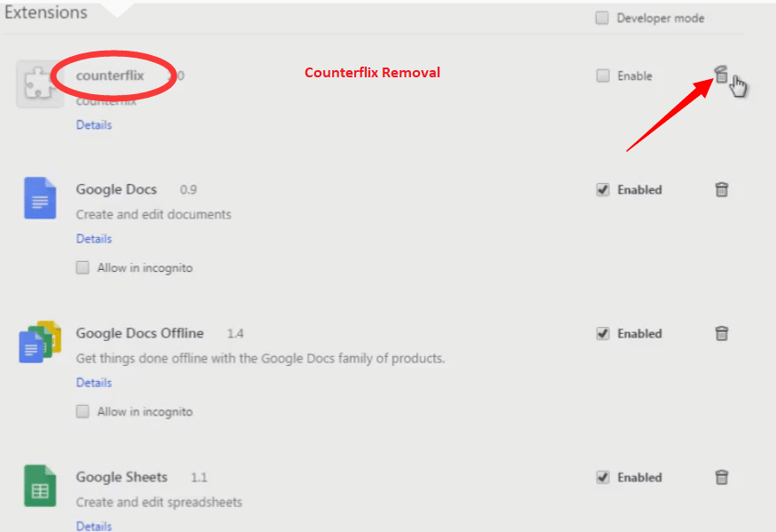This screenshot has height=532, width=776.
Task: Click the counterflix extension name
Action: [110, 75]
